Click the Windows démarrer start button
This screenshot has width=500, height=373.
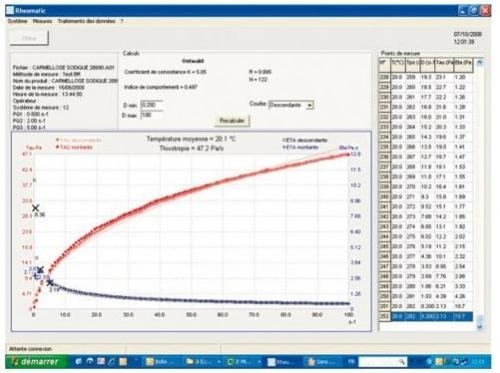[x=36, y=361]
